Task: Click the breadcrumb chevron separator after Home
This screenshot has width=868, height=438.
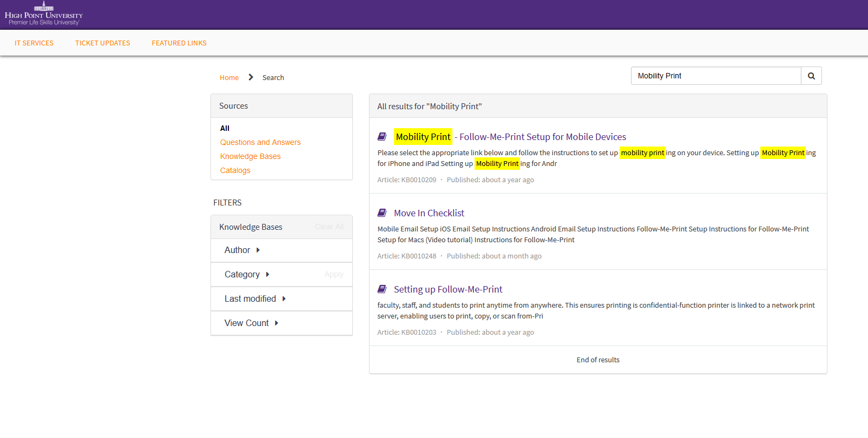Action: coord(251,77)
